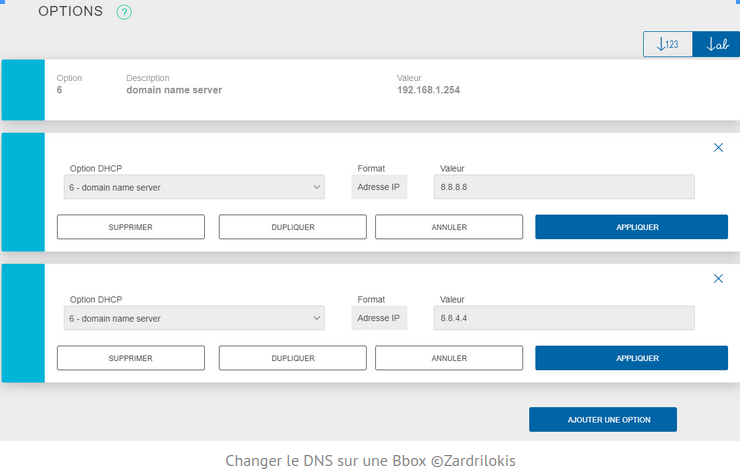Sort options alphabetically with the ab button

[x=716, y=44]
